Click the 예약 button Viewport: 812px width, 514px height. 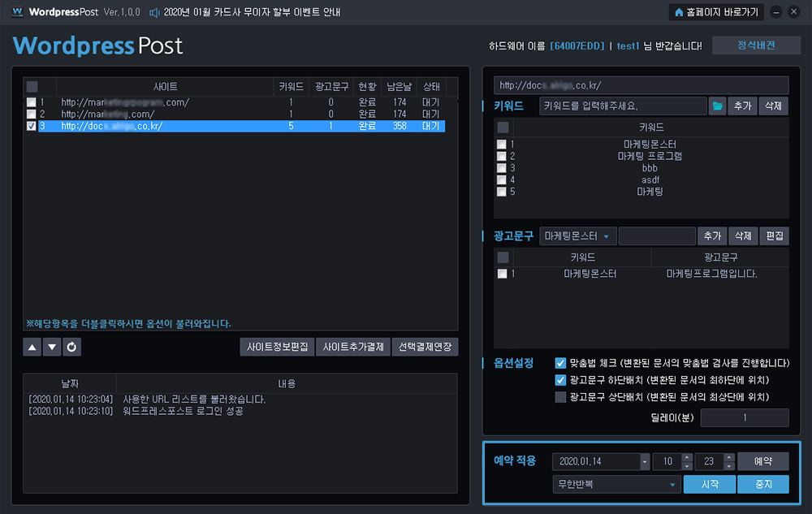tap(763, 461)
